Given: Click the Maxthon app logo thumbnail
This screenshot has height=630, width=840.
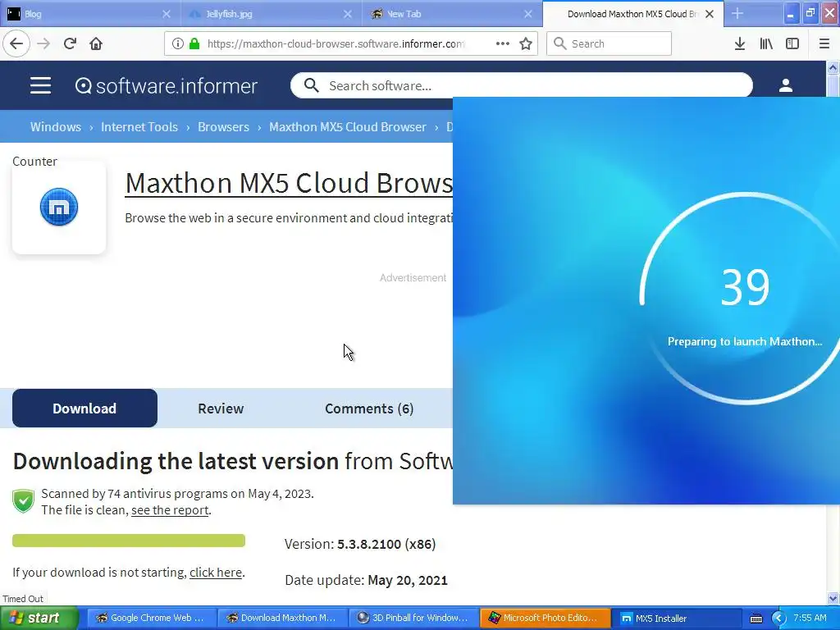Looking at the screenshot, I should coord(59,207).
